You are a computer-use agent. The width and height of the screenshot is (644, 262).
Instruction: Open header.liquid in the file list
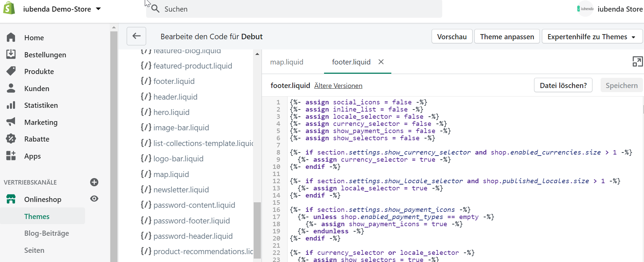(175, 97)
